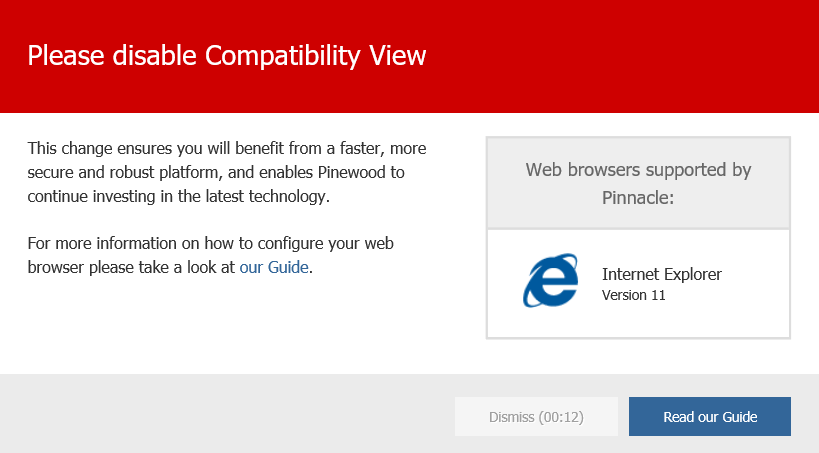Click the word 'faster' in the first paragraph

coord(362,148)
